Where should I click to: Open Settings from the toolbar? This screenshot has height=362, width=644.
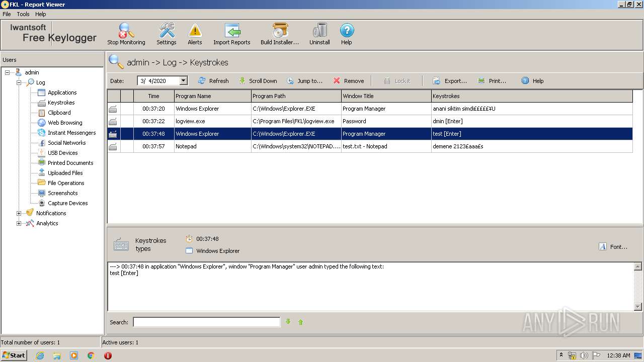click(166, 34)
